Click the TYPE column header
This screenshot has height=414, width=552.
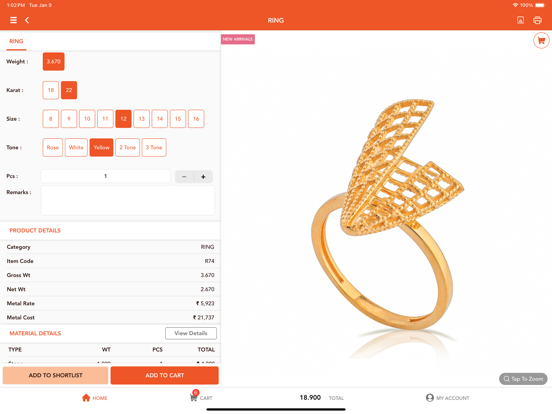click(x=15, y=350)
